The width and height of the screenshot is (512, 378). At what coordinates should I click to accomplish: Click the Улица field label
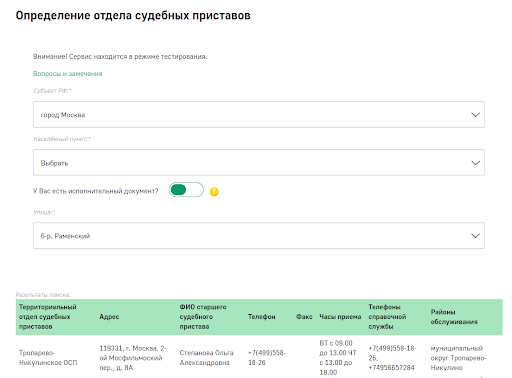coord(44,212)
